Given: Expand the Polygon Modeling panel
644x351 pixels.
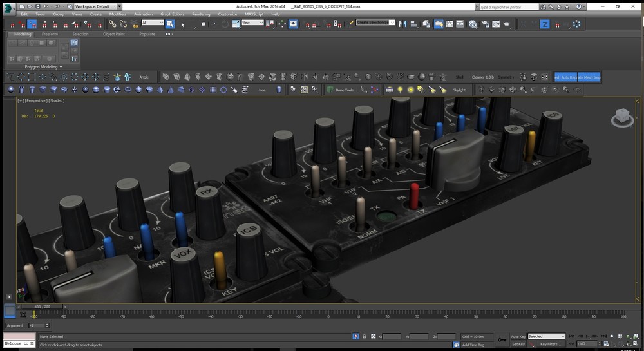Looking at the screenshot, I should click(x=43, y=66).
